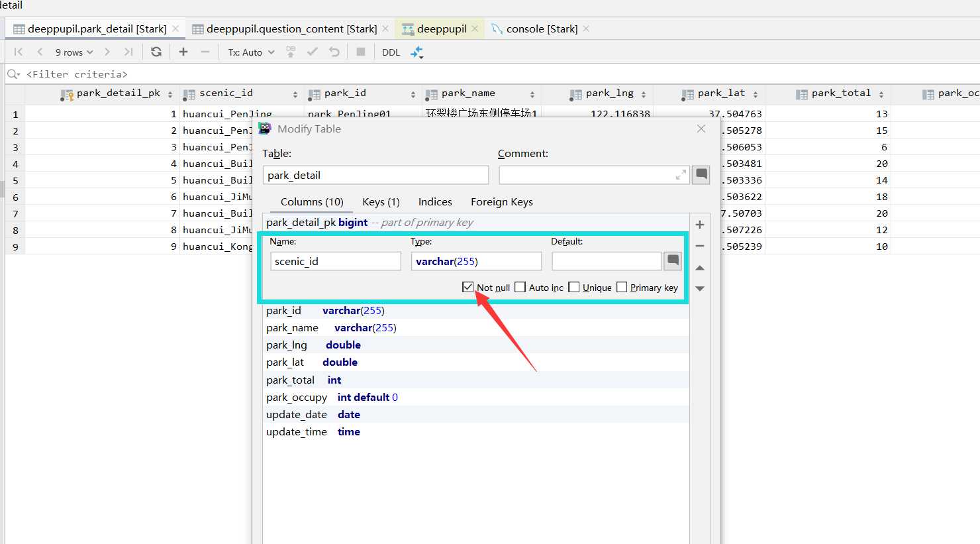Open the Columns (10) tab
The width and height of the screenshot is (980, 544).
312,201
